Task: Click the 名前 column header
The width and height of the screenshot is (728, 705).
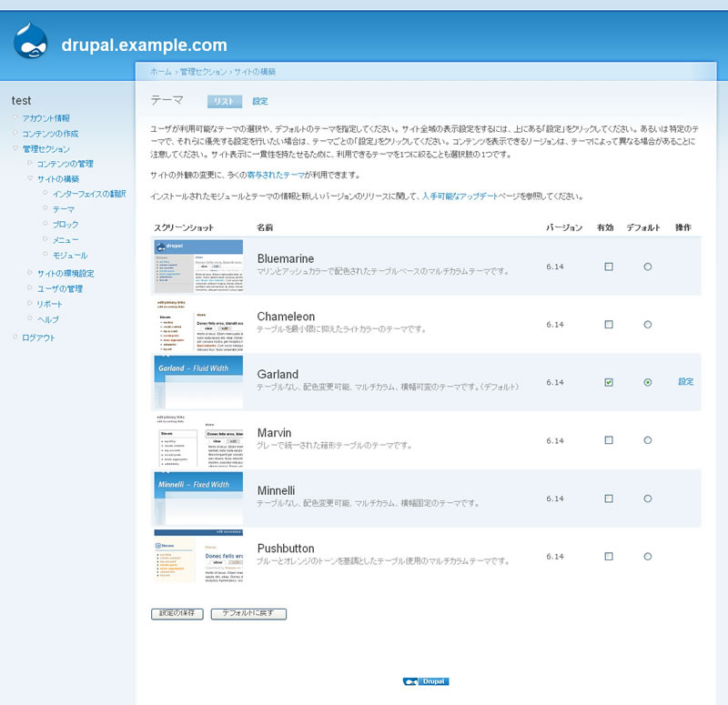Action: click(x=265, y=227)
